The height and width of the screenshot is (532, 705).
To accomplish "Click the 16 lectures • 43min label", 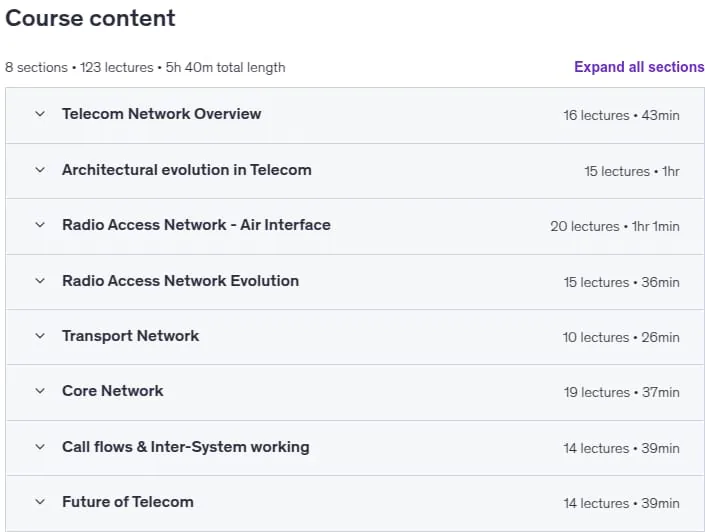I will [621, 116].
